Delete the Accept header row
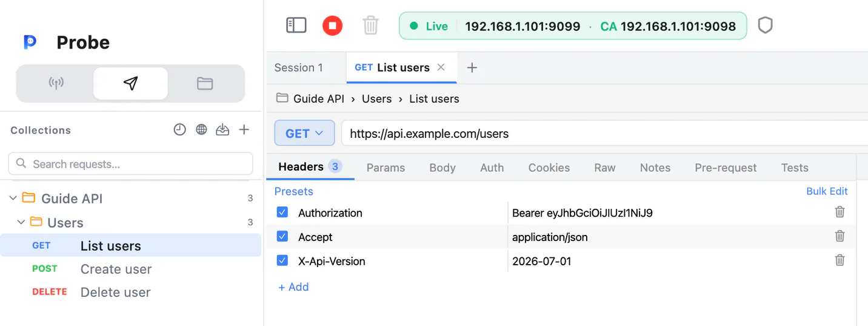868x326 pixels. click(840, 236)
